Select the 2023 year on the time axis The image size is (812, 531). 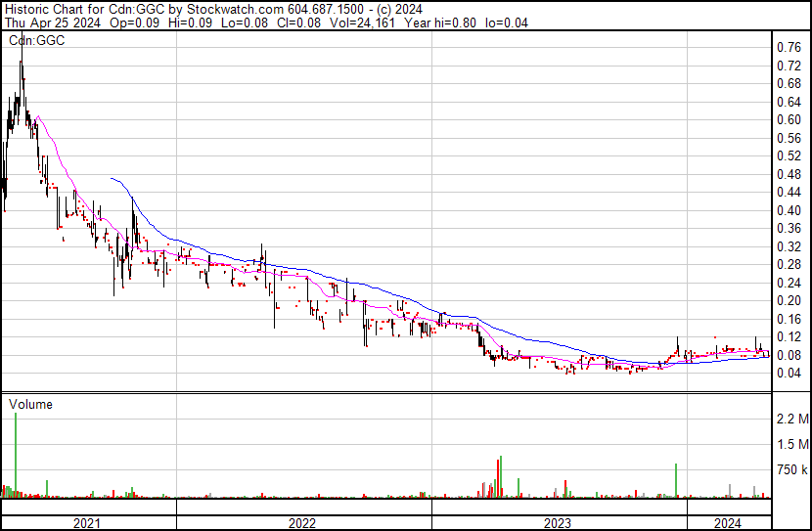click(559, 523)
